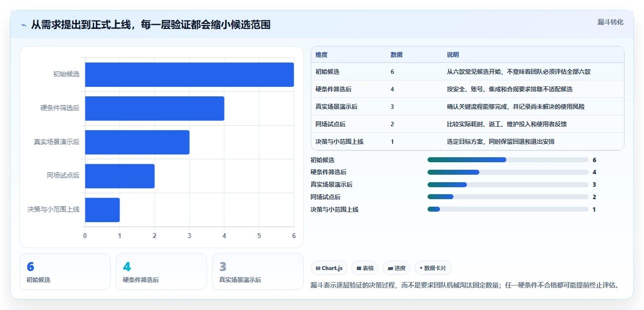Click the description starting with 选定目标方案
Image resolution: width=644 pixels, height=310 pixels.
[x=501, y=142]
